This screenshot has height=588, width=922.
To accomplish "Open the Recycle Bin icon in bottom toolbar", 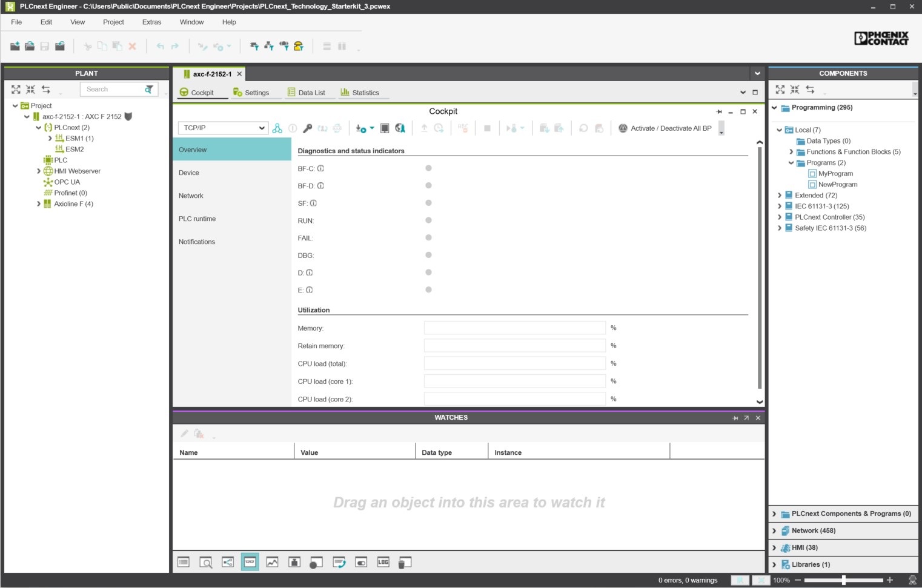I will (405, 562).
